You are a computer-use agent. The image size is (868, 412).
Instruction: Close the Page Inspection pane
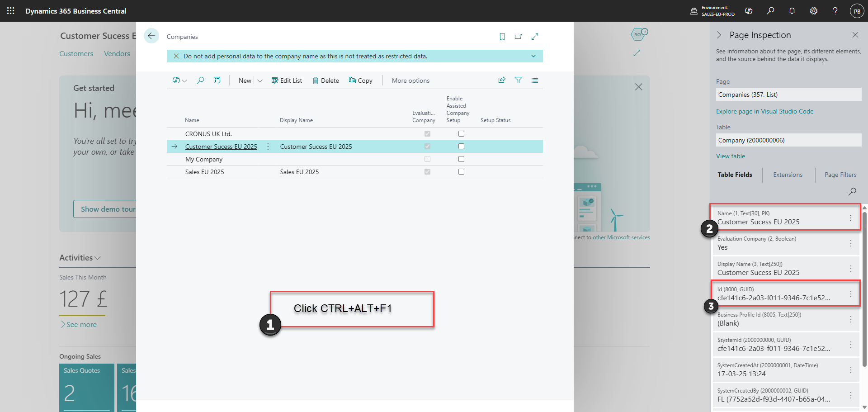(x=855, y=35)
